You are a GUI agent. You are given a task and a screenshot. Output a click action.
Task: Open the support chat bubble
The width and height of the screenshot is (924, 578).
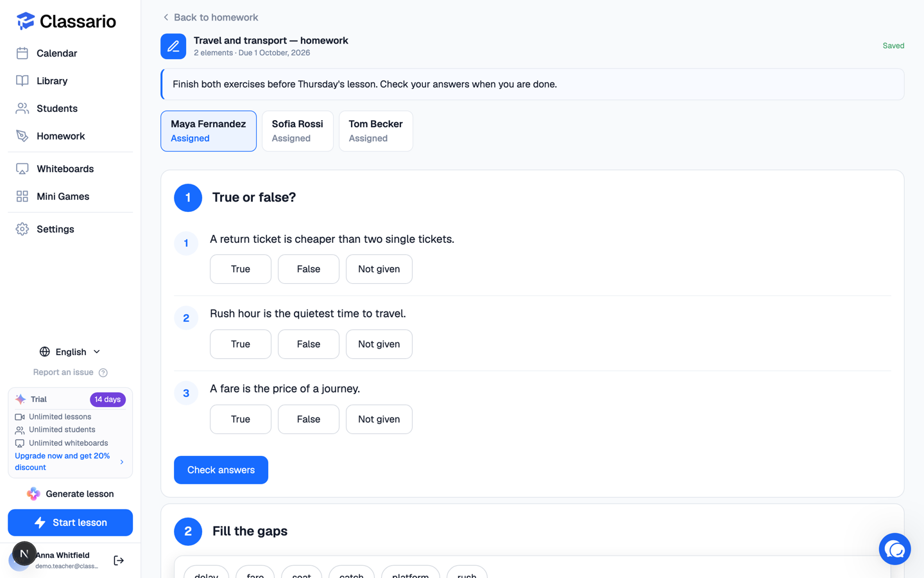895,549
